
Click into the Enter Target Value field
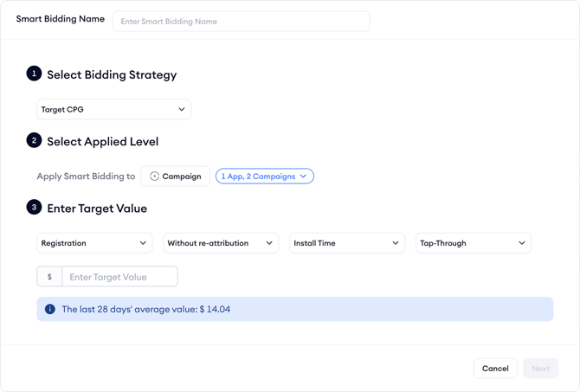(119, 277)
